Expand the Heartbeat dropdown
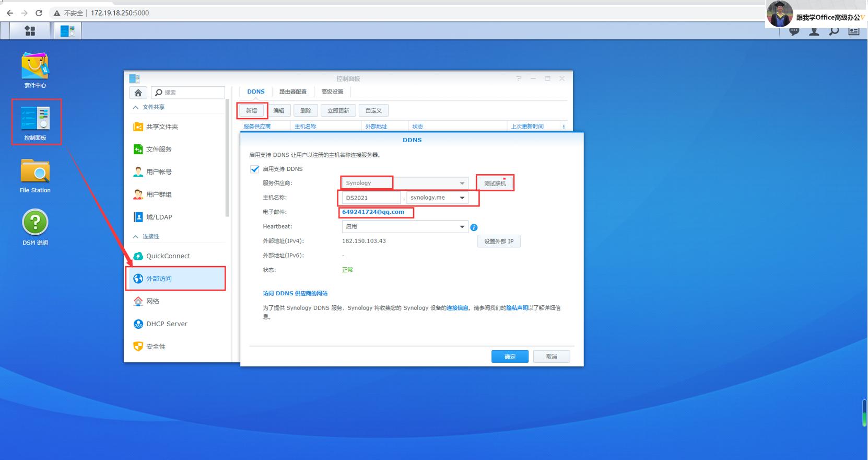868x460 pixels. (462, 226)
